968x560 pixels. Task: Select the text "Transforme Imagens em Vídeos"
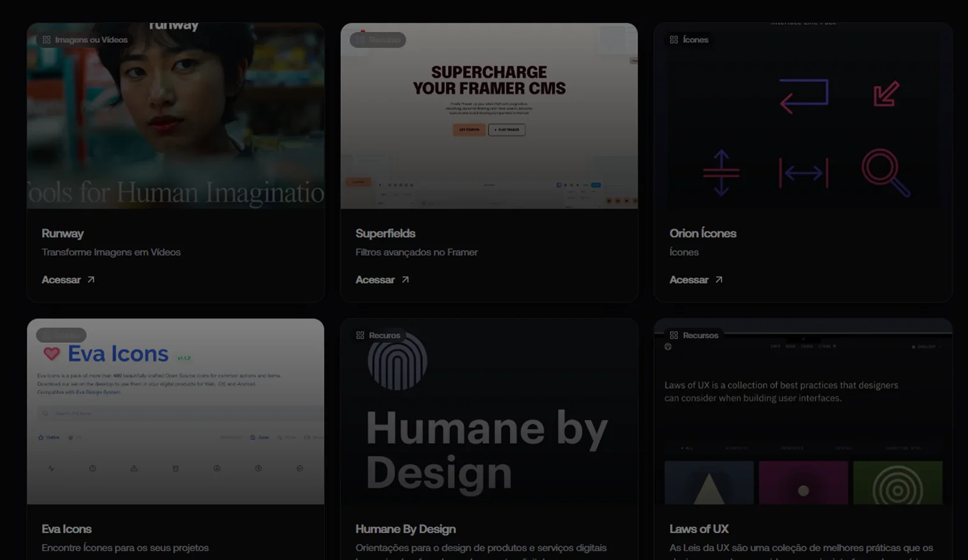[111, 252]
